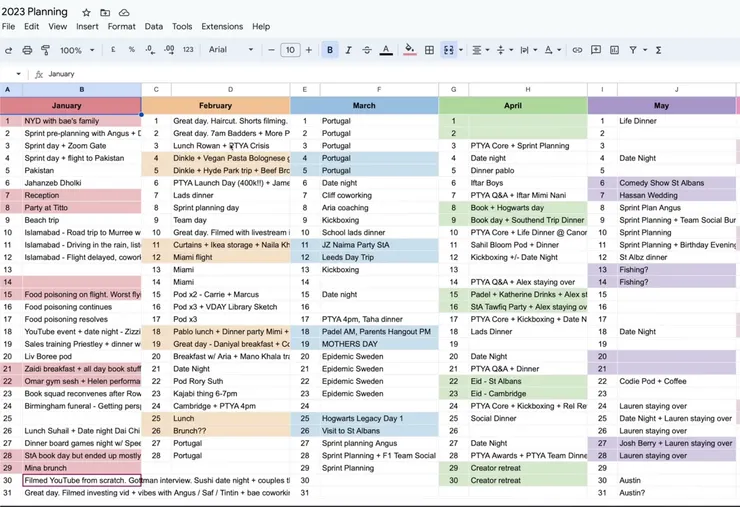
Task: Open more number formats 123
Action: (188, 50)
